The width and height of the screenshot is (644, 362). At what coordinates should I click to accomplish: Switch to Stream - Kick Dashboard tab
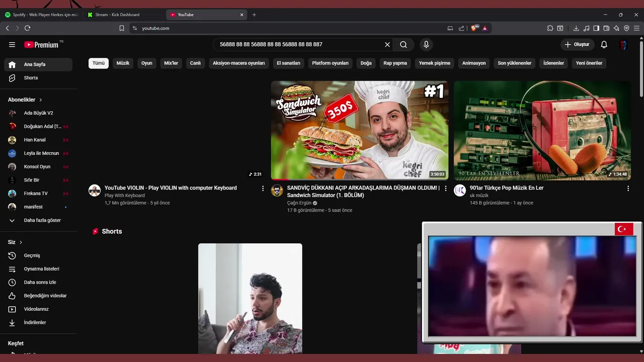pyautogui.click(x=124, y=15)
